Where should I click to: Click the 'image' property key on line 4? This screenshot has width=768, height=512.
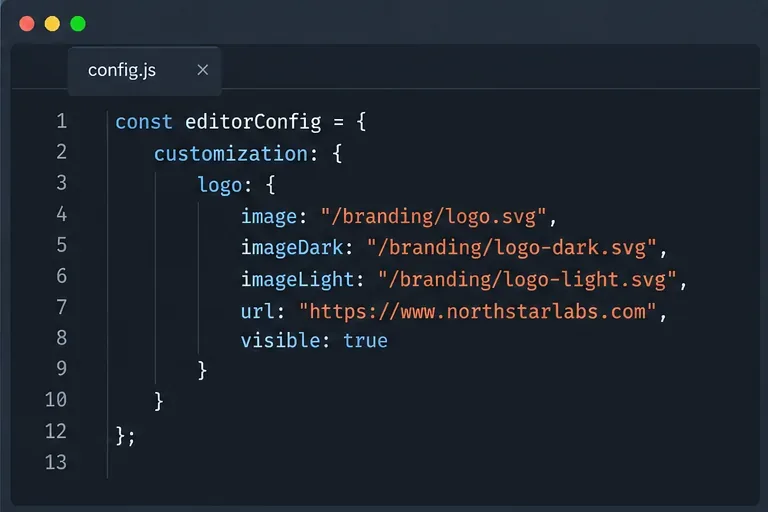(x=269, y=217)
